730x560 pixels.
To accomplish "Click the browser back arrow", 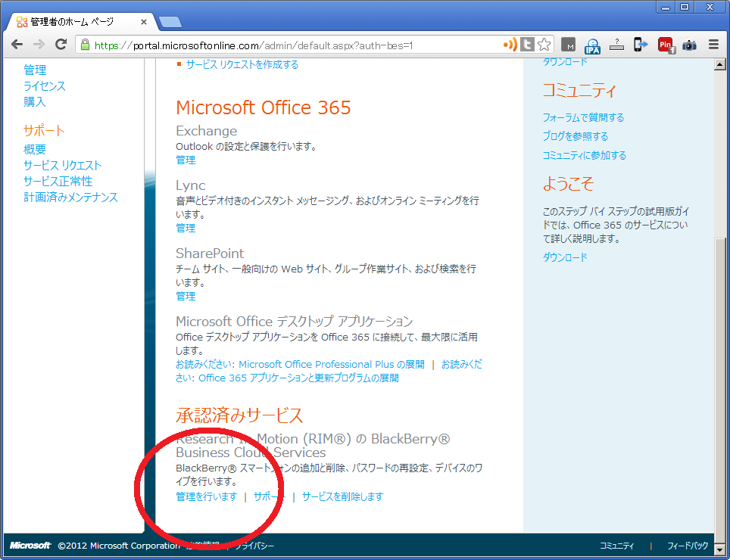I will click(x=17, y=45).
